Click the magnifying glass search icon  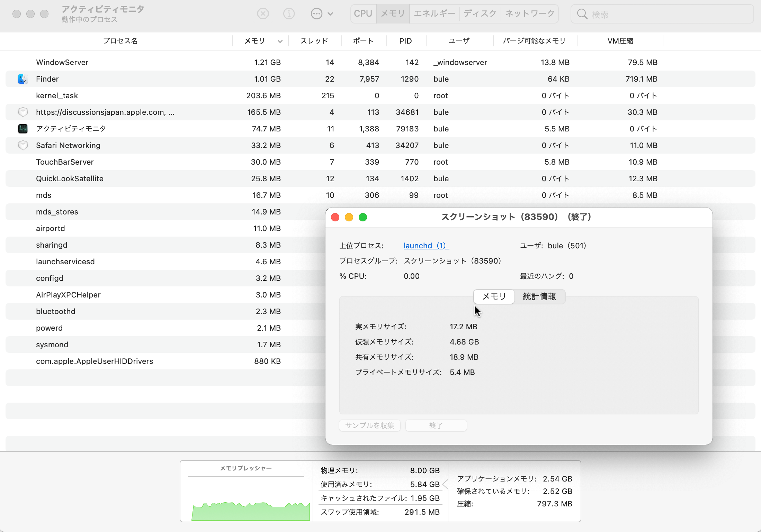[x=582, y=14]
